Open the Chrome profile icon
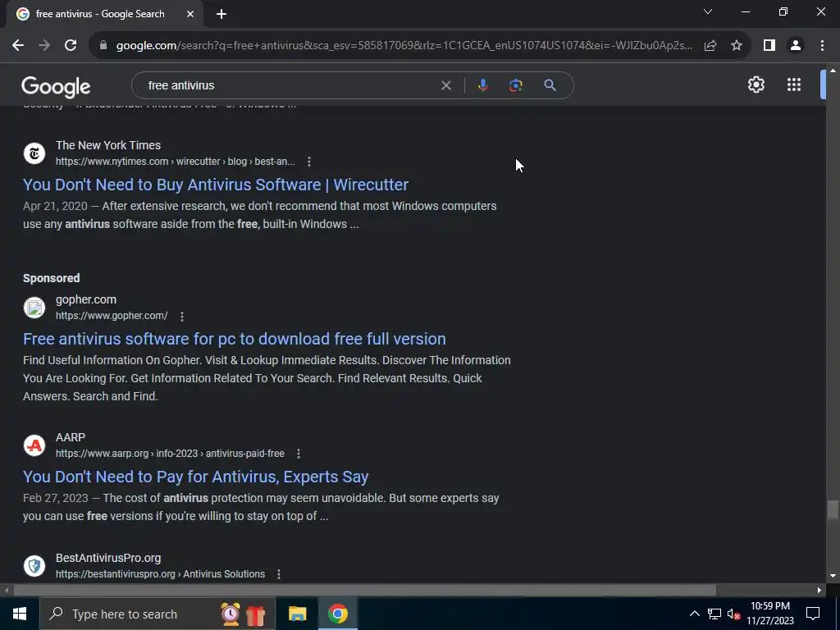Screen dimensions: 840x630 pyautogui.click(x=796, y=46)
